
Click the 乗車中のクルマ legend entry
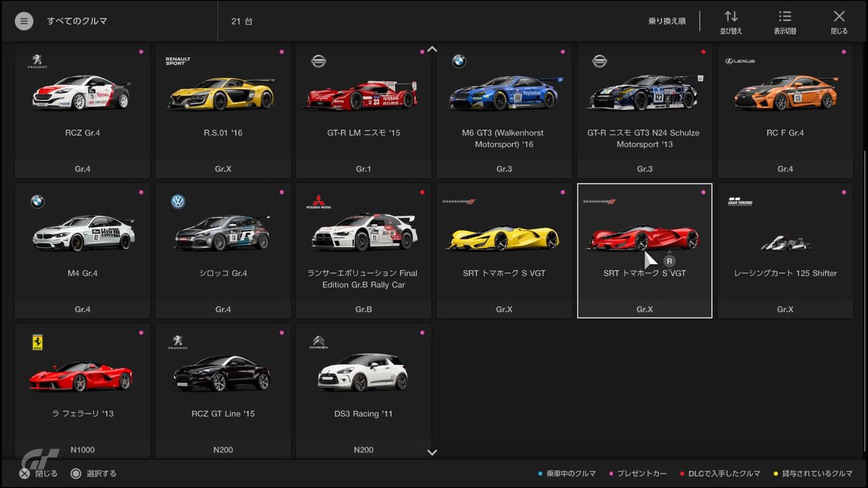(x=567, y=474)
